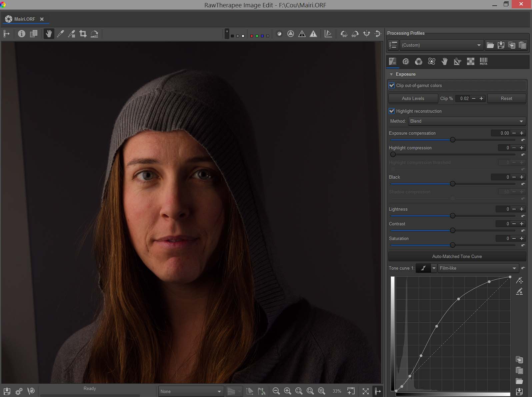532x397 pixels.
Task: Increase Exposure compensation with plus stepper
Action: [x=522, y=133]
